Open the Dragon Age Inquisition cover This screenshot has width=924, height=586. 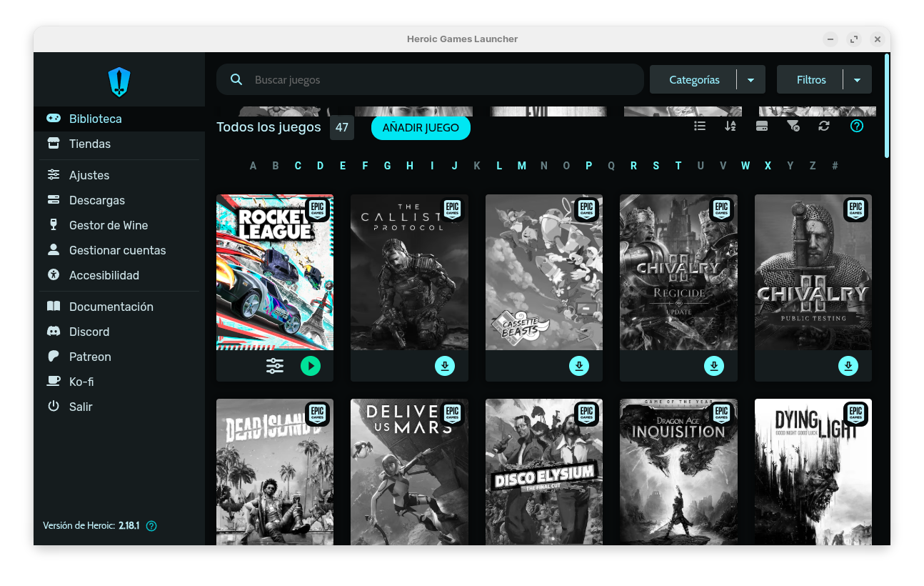[678, 472]
